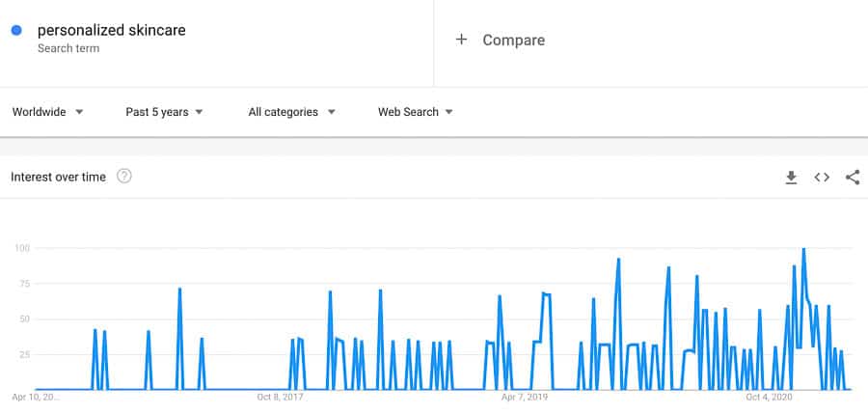Edit the personalized skincare search term
The height and width of the screenshot is (415, 868).
pos(111,30)
